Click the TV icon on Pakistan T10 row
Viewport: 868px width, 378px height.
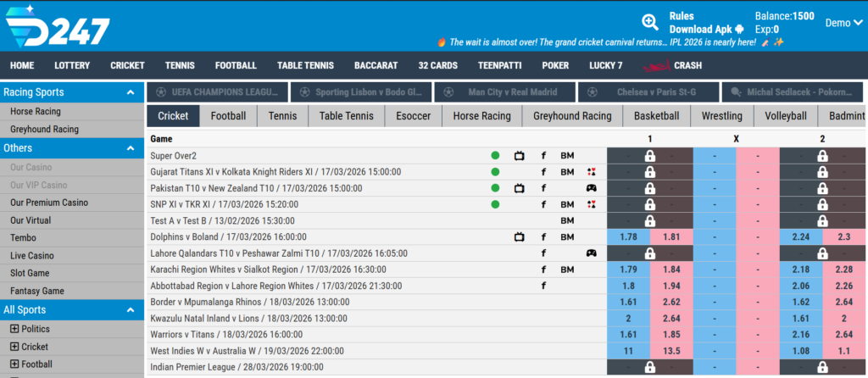(520, 188)
